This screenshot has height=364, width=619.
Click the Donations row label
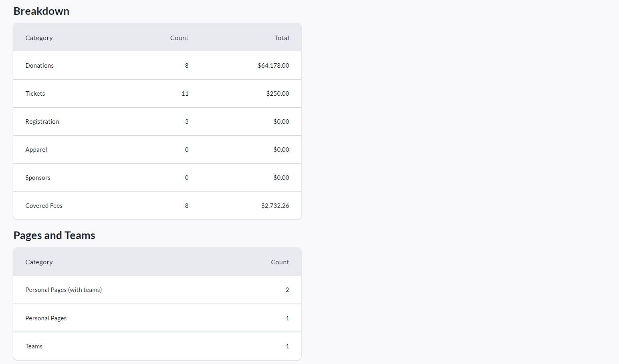[x=39, y=66]
